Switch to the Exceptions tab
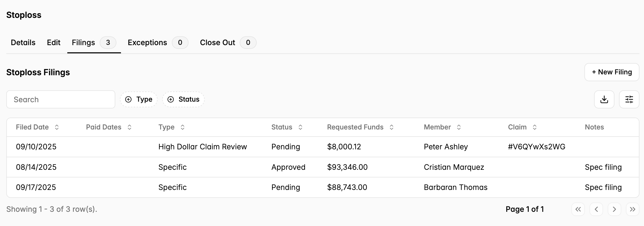Screen dimensions: 644x226 tap(158, 43)
